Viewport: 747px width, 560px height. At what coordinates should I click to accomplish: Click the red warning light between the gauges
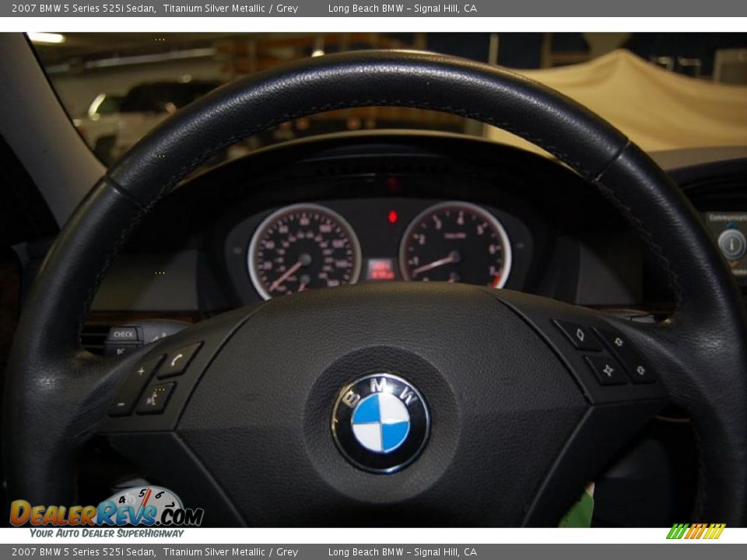pos(392,217)
